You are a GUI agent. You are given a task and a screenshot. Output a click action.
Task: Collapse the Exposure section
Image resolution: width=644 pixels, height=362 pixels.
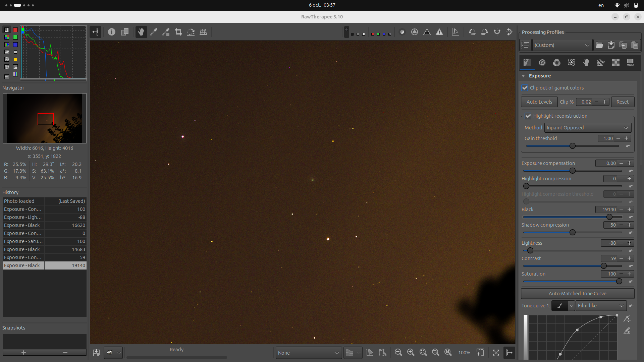coord(523,76)
